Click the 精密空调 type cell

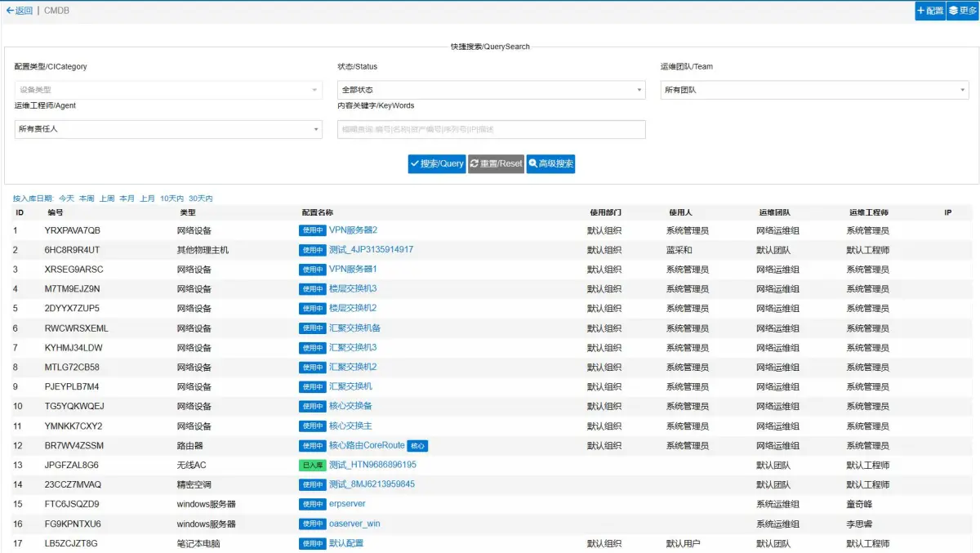pos(194,485)
